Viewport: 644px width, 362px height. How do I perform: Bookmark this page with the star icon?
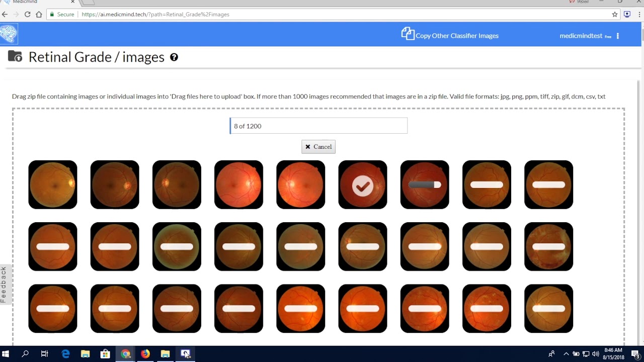tap(615, 15)
